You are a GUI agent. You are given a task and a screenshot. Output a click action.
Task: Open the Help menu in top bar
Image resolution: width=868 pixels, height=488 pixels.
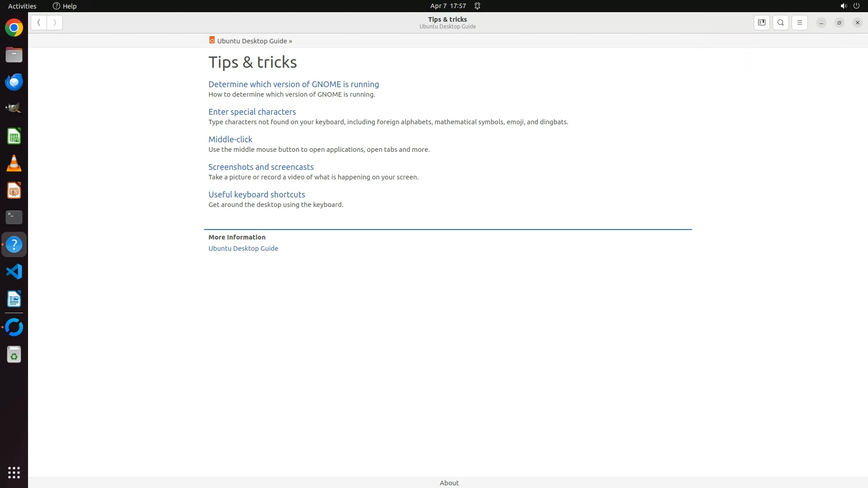coord(65,6)
